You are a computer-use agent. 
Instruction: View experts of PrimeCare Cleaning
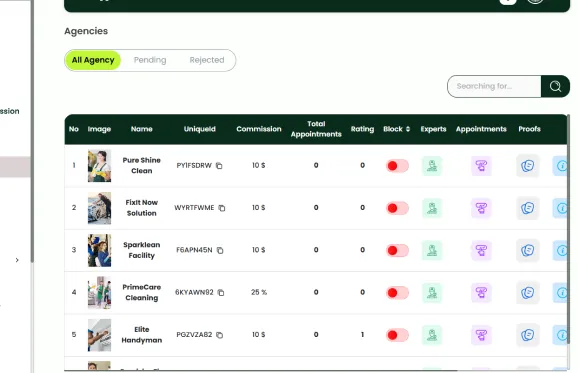coord(432,293)
